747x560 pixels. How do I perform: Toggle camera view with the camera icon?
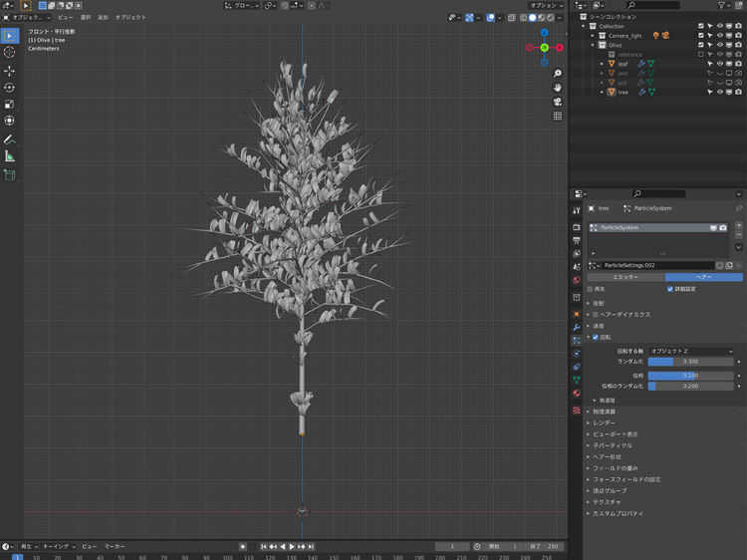[x=558, y=102]
